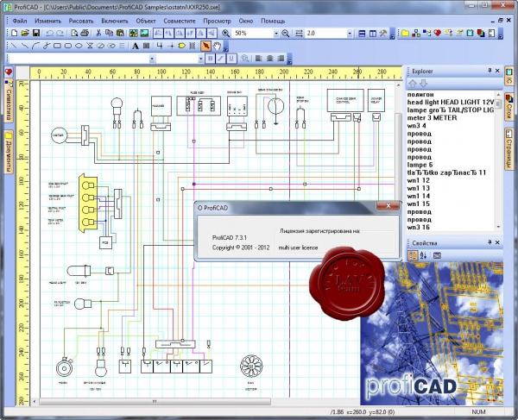The image size is (518, 420).
Task: Open the Изменить menu
Action: click(47, 21)
